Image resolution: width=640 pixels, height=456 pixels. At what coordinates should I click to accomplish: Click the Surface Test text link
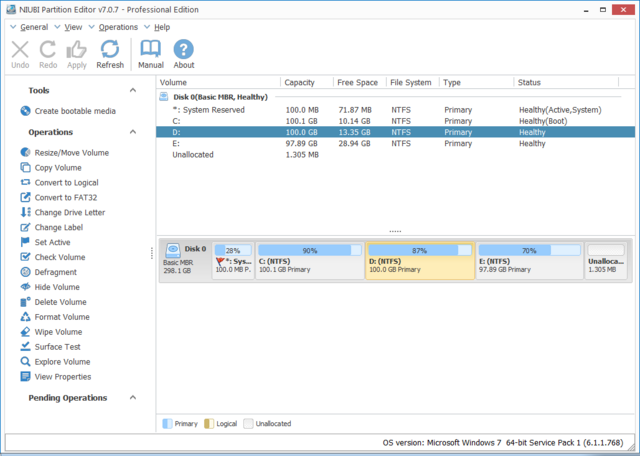pos(58,347)
